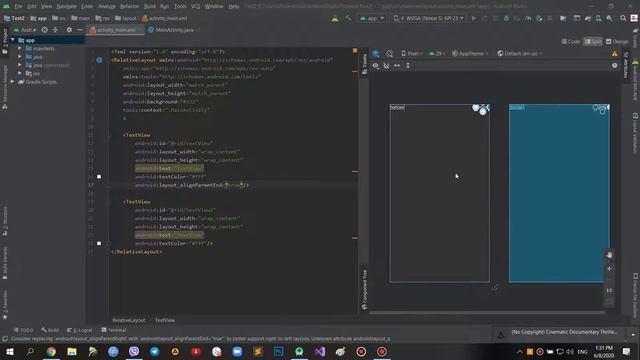
Task: Click the Debug app bug icon
Action: tap(506, 18)
